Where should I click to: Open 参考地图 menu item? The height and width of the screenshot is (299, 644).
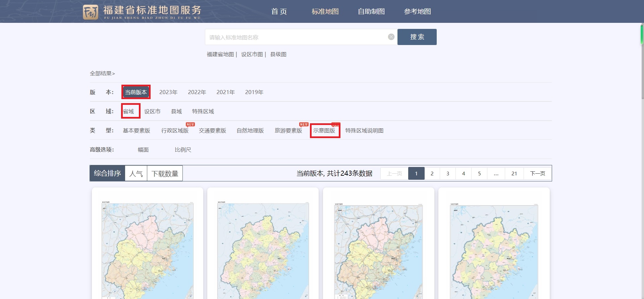click(417, 11)
